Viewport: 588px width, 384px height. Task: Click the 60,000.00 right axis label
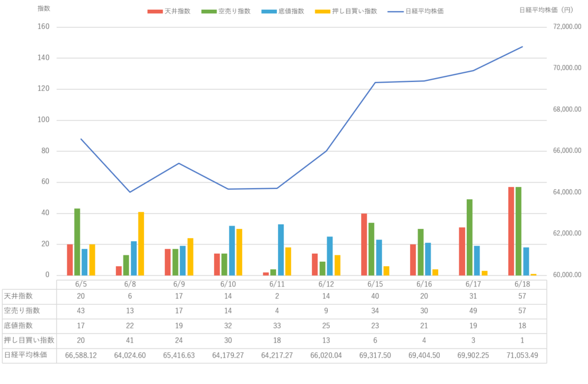pos(567,274)
